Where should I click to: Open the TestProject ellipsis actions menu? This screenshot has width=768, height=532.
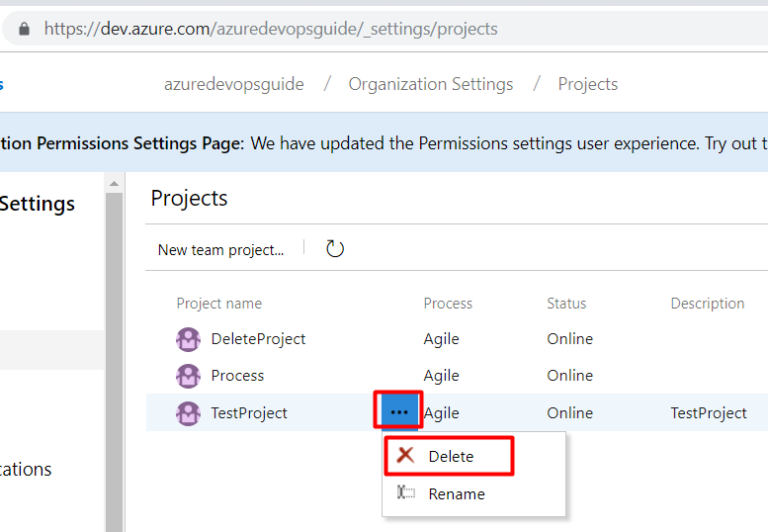point(399,412)
